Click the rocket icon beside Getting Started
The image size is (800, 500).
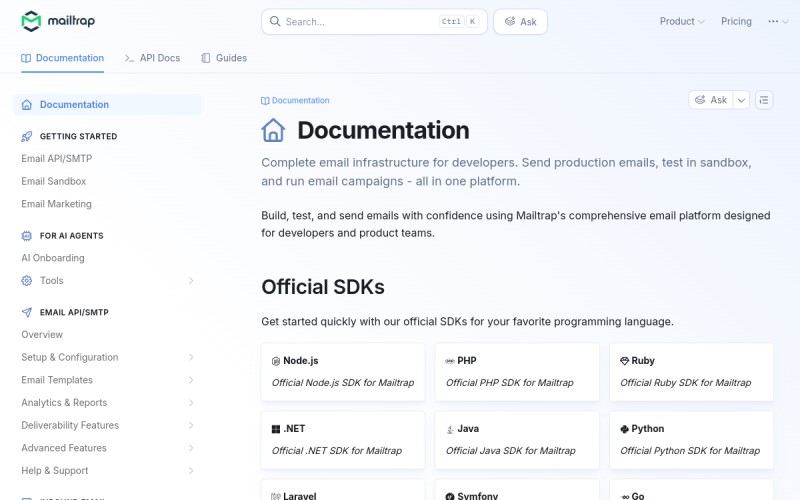click(x=27, y=136)
